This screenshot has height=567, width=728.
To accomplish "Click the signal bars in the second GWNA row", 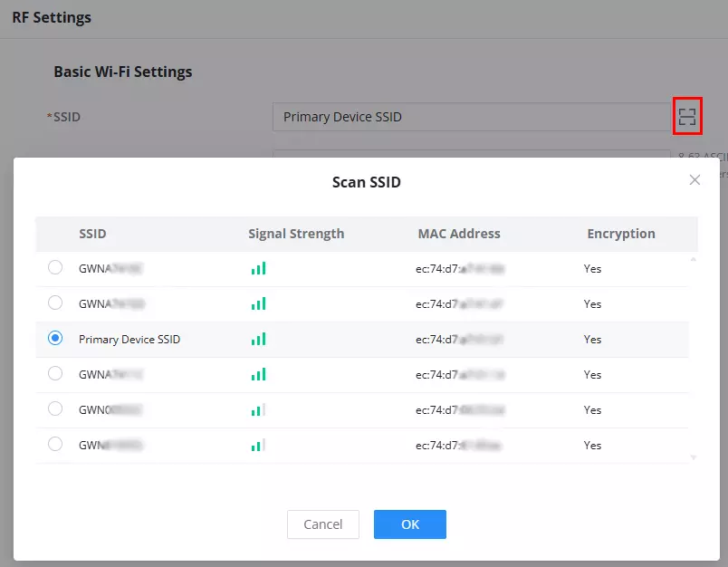I will (x=259, y=303).
